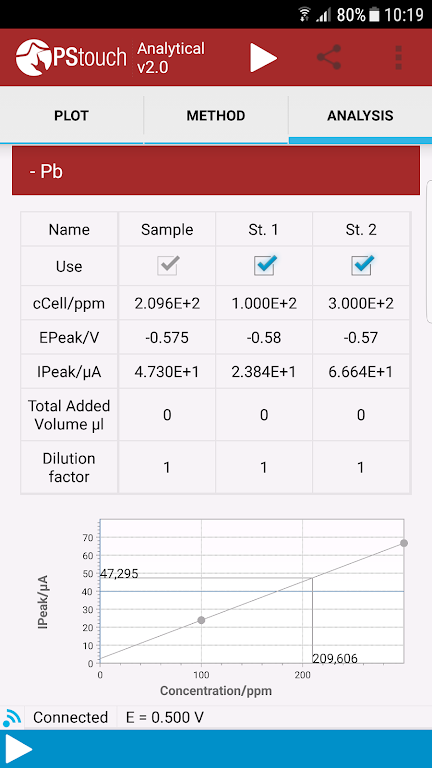The image size is (432, 768).
Task: Tap the St. 1 data point at 100 ppm
Action: 201,620
